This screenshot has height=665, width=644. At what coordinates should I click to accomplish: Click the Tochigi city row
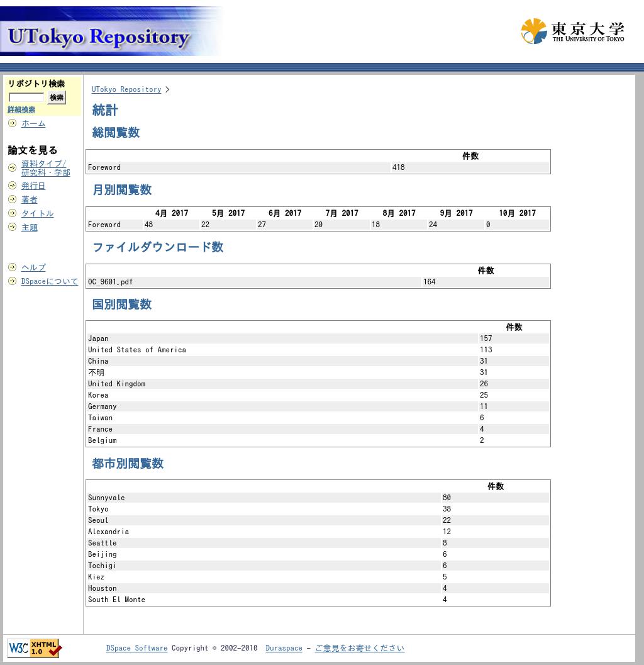click(318, 566)
